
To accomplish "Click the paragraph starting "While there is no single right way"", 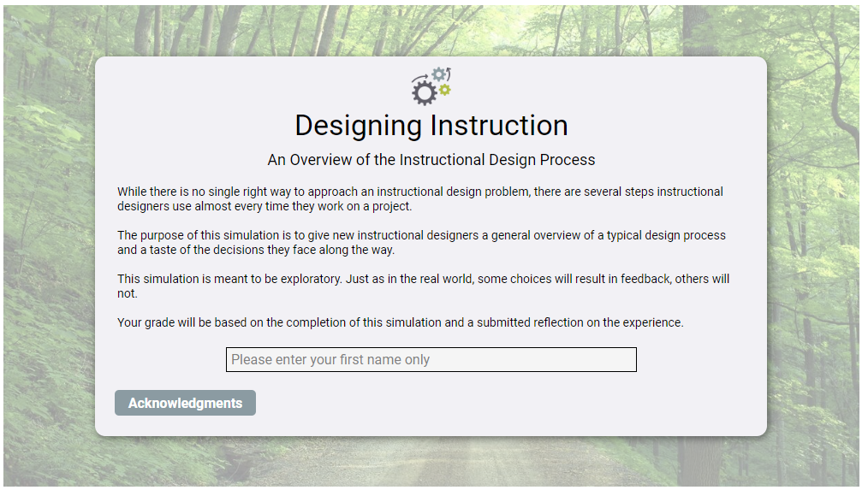I will point(419,199).
